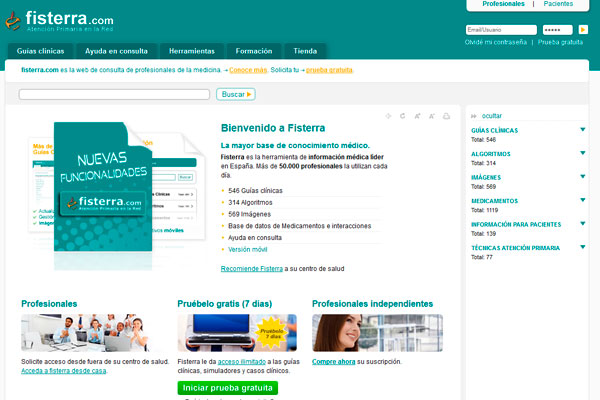
Task: Click into the main search text box
Action: point(114,94)
